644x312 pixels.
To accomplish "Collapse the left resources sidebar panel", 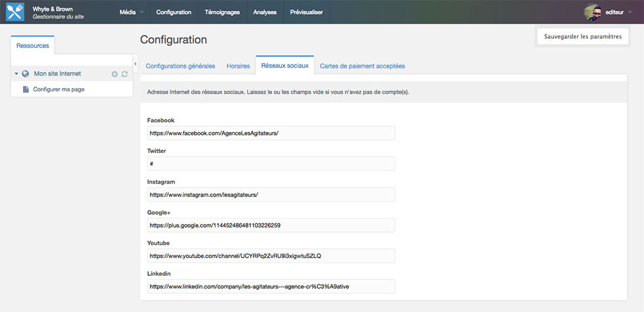I will coord(135,64).
